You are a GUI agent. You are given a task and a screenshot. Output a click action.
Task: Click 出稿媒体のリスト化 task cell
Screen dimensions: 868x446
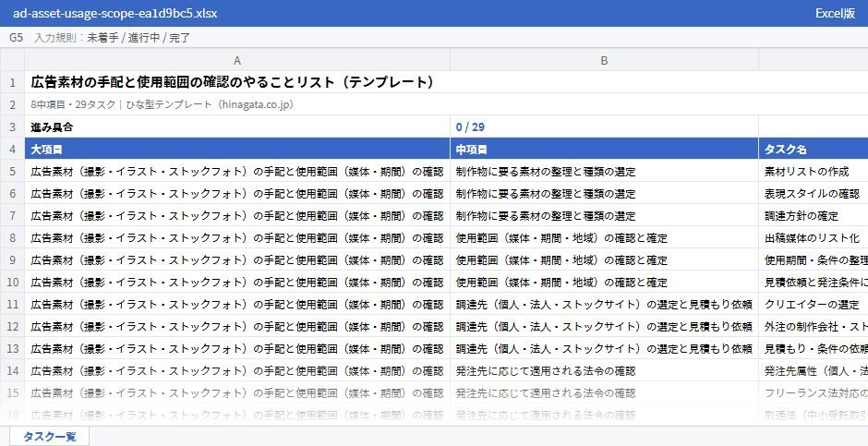814,237
